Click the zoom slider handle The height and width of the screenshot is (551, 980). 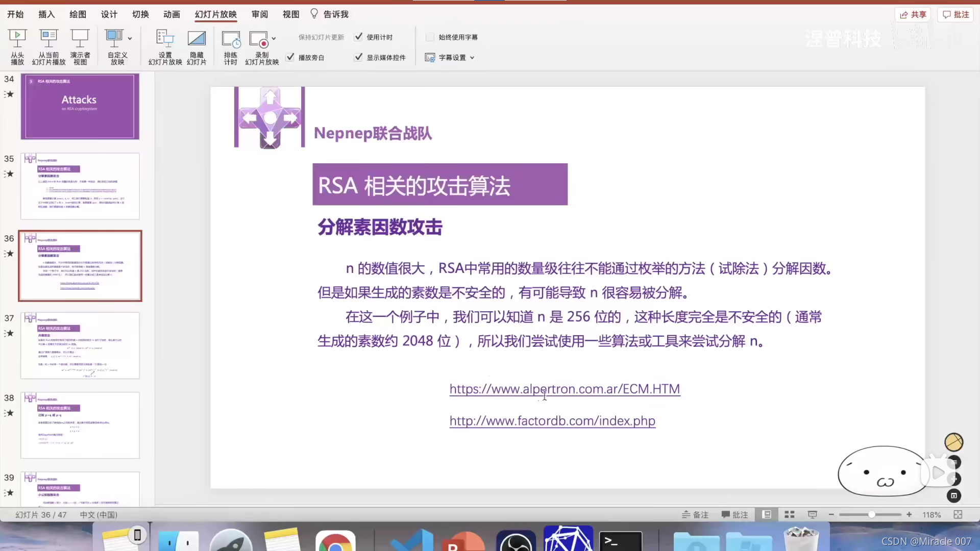click(x=872, y=515)
